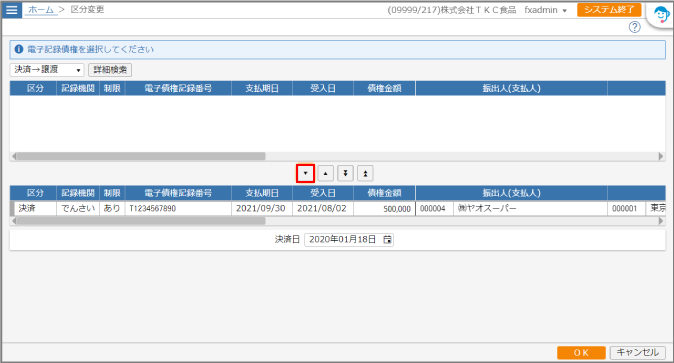This screenshot has width=674, height=363.
Task: Move all rows up with double up arrow
Action: 365,173
